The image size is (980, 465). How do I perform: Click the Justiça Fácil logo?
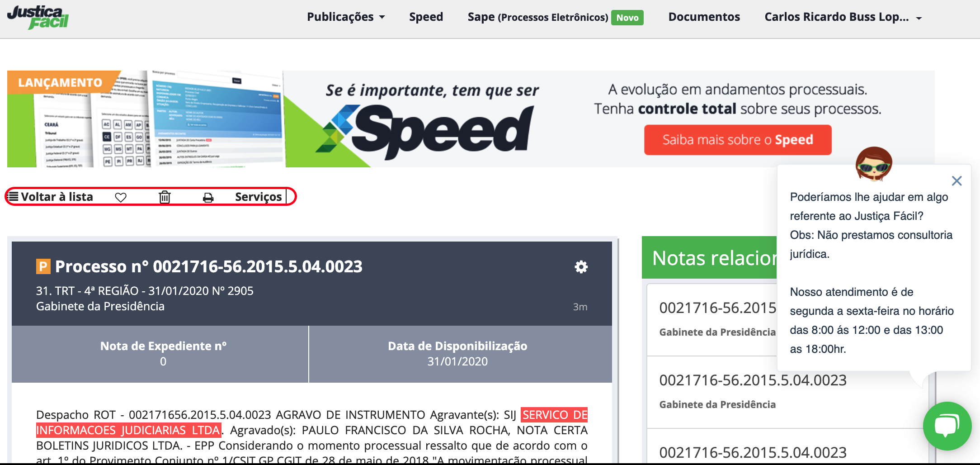[x=38, y=17]
